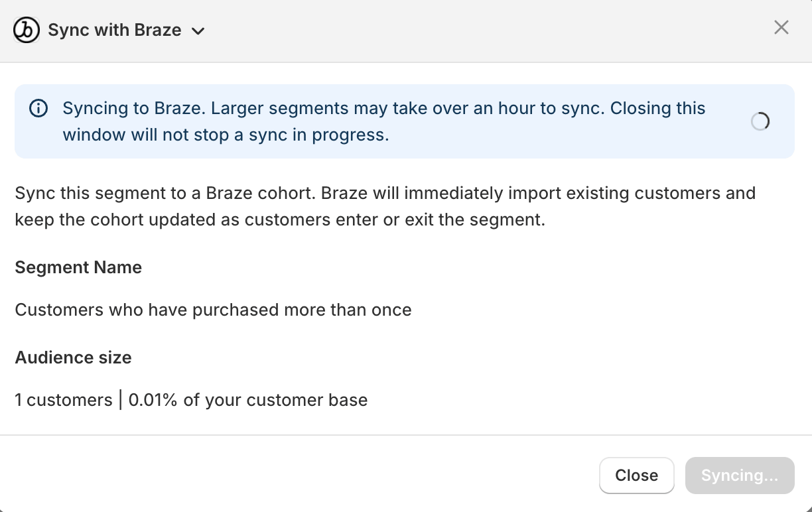Select the Segment Name heading
Screen dimensions: 812x512
pos(78,267)
